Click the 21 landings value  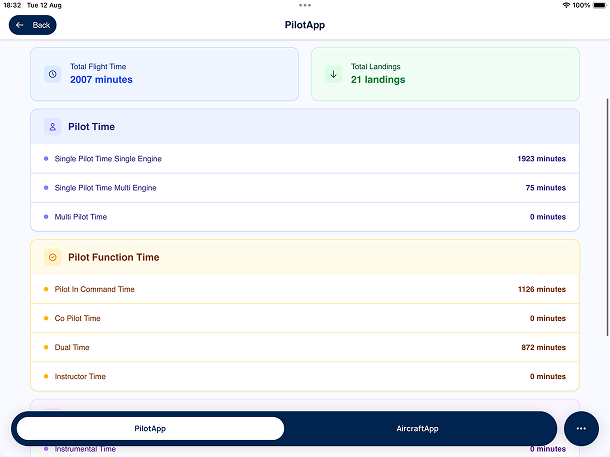(x=378, y=80)
